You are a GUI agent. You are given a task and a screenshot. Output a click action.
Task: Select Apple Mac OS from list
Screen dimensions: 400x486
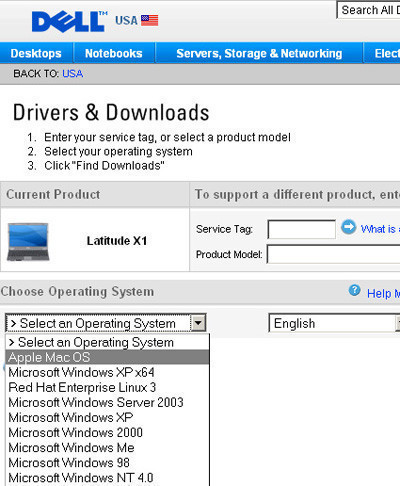107,357
